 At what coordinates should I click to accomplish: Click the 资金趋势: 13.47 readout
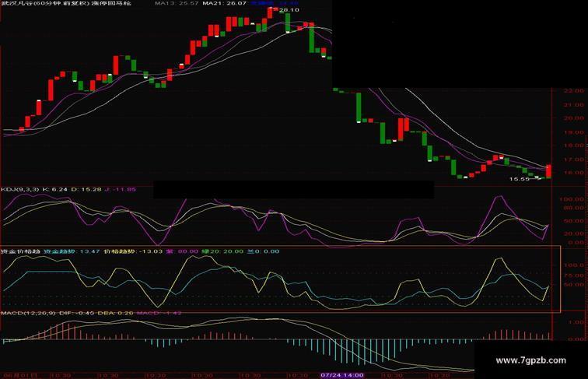pyautogui.click(x=72, y=251)
